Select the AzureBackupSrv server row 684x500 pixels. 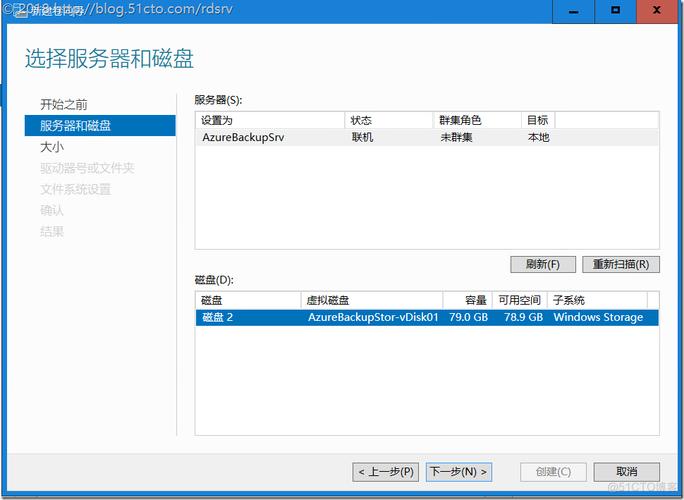pyautogui.click(x=427, y=137)
